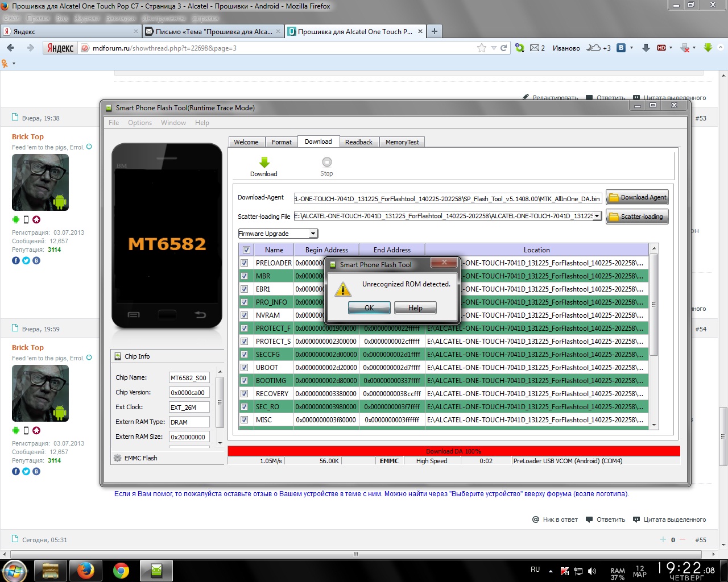This screenshot has height=582, width=728.
Task: Click the red Download DA progress bar
Action: point(453,451)
